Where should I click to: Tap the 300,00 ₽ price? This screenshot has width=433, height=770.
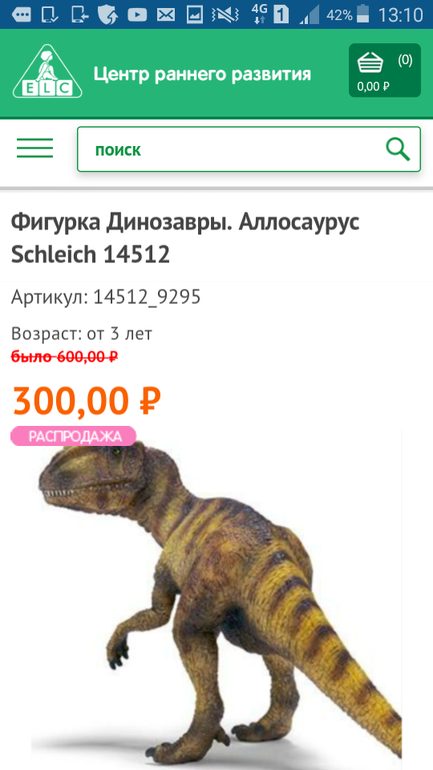coord(87,401)
